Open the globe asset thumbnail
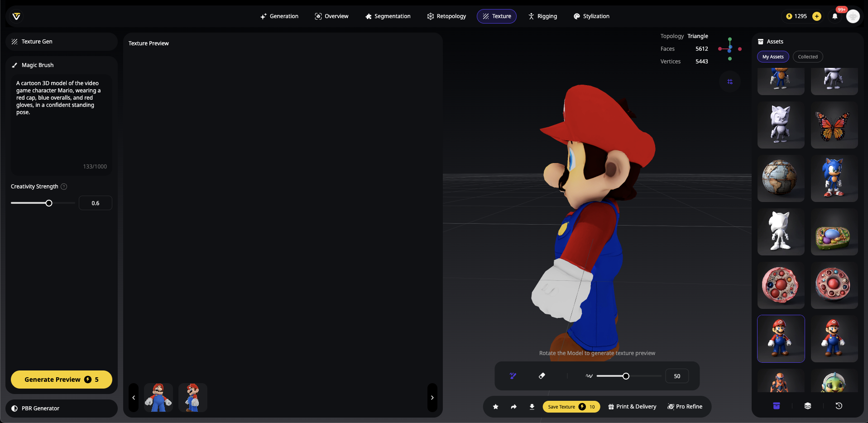Image resolution: width=868 pixels, height=423 pixels. (781, 178)
